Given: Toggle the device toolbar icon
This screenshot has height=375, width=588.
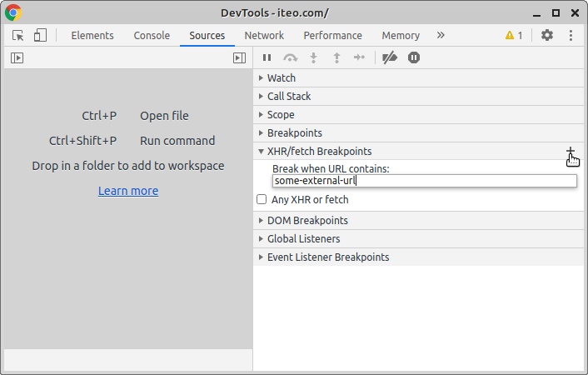Looking at the screenshot, I should 40,35.
